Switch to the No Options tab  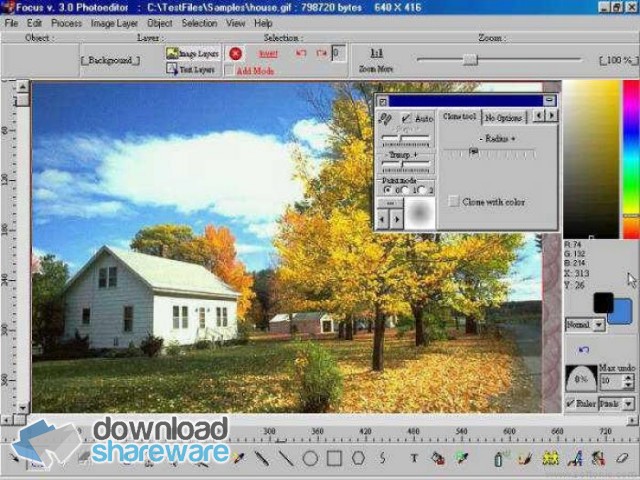503,118
